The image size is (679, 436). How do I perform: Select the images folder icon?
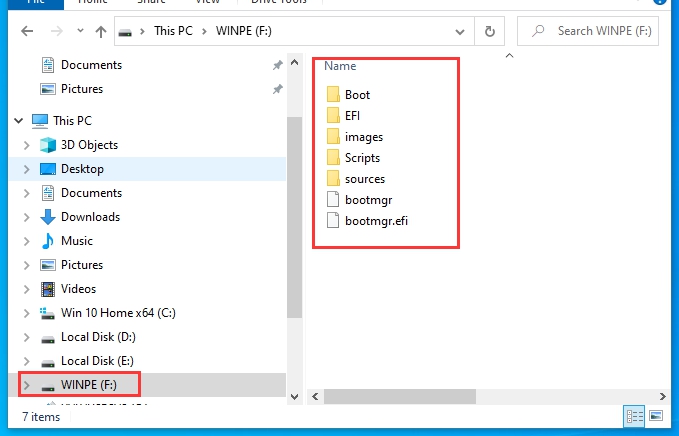tap(333, 137)
